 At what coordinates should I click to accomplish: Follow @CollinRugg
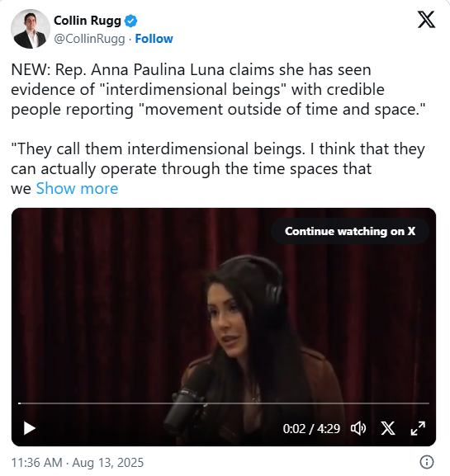(154, 39)
